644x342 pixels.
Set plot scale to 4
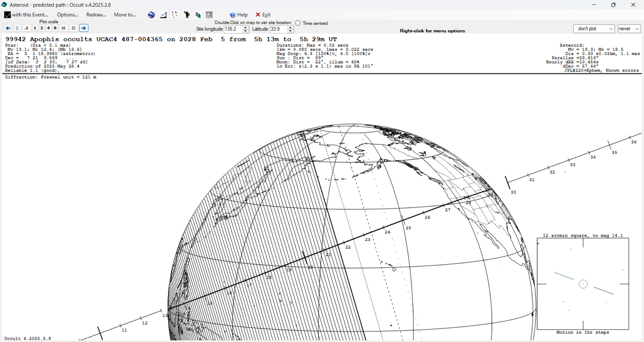point(48,28)
